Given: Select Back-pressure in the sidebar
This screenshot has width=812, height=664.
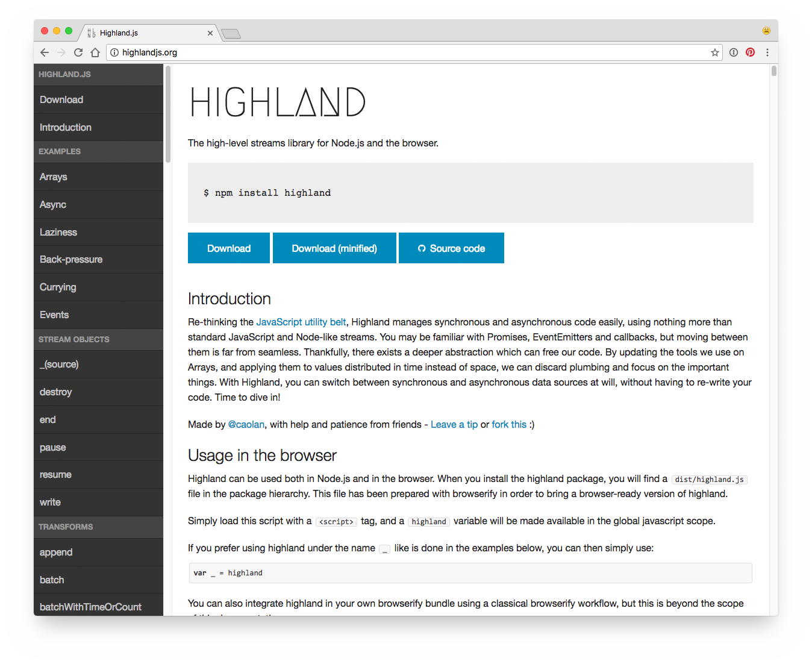Looking at the screenshot, I should coord(98,260).
